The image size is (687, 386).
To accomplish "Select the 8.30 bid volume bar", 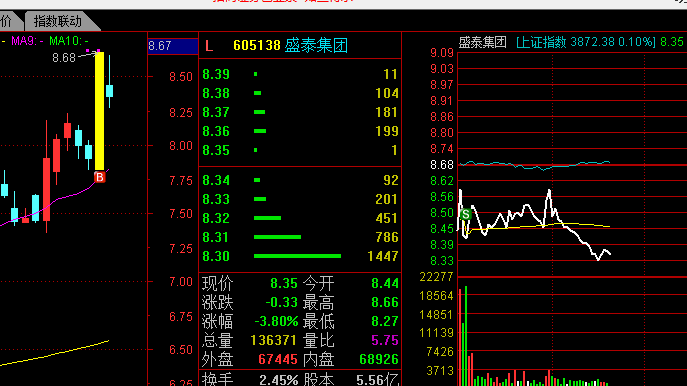I will pyautogui.click(x=297, y=256).
